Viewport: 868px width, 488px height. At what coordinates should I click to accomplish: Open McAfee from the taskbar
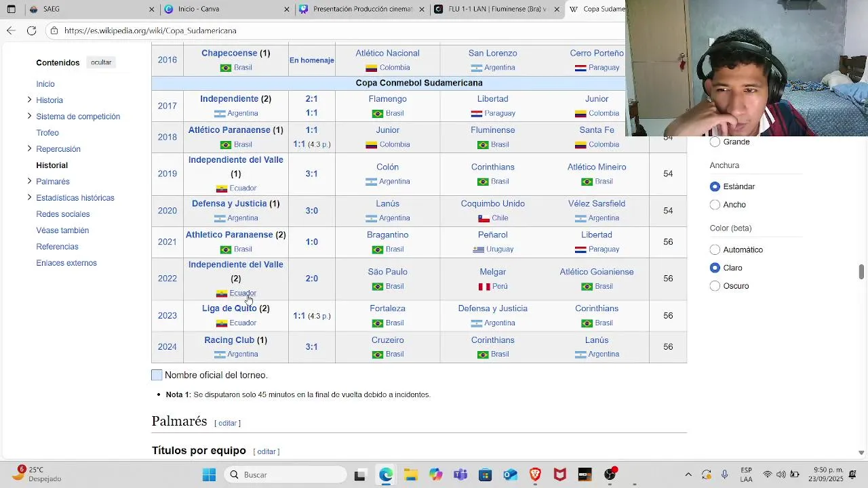pyautogui.click(x=560, y=474)
